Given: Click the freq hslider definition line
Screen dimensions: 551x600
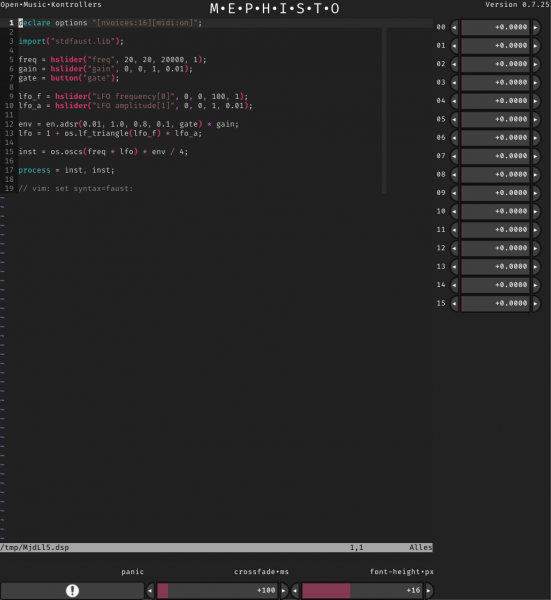Looking at the screenshot, I should pos(112,60).
